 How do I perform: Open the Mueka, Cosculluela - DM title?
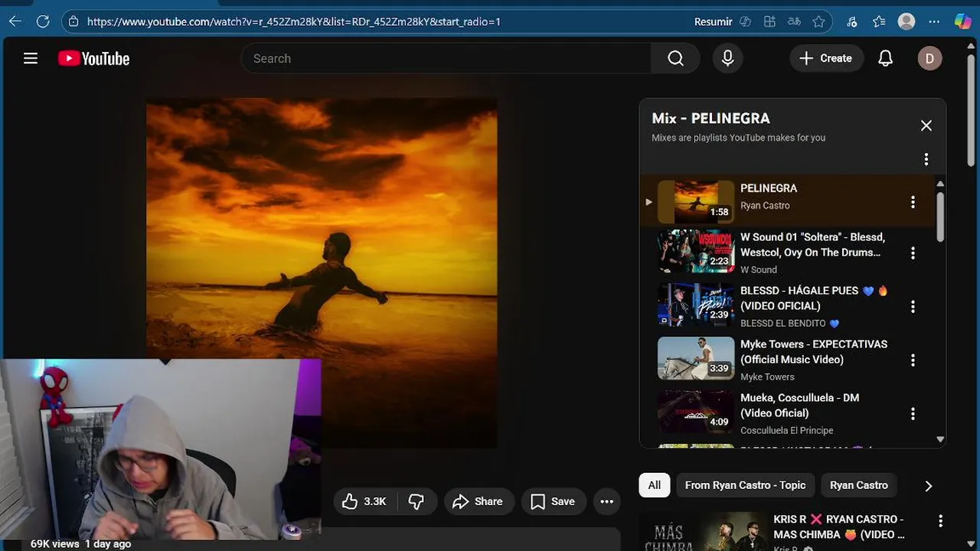[x=799, y=406]
